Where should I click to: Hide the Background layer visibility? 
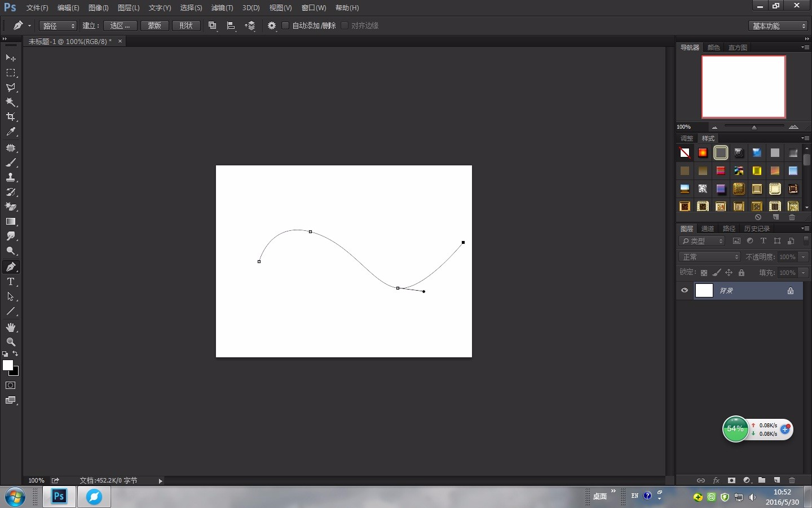click(x=685, y=291)
